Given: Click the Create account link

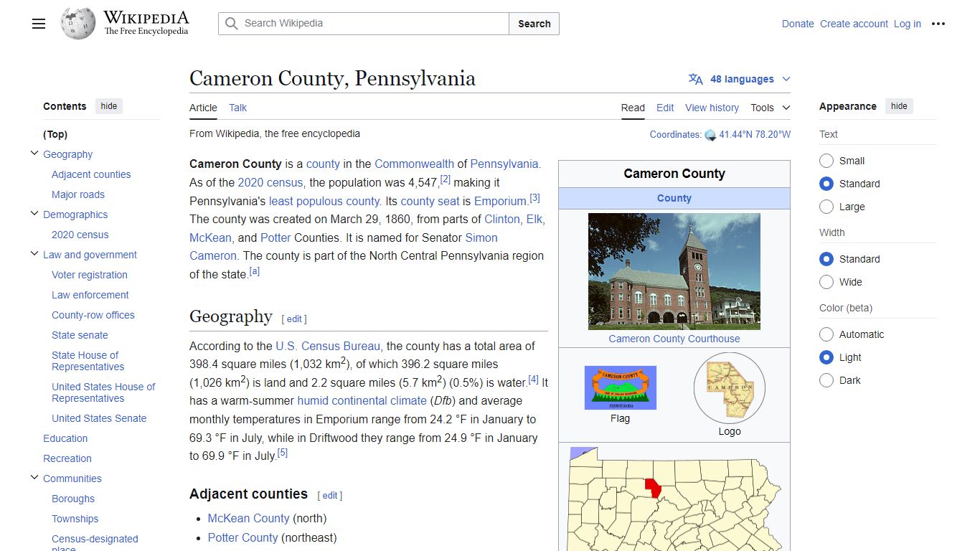Looking at the screenshot, I should pyautogui.click(x=854, y=24).
